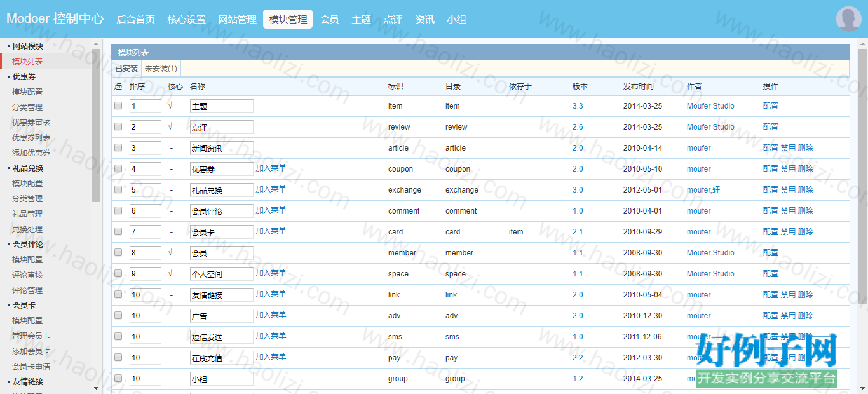
Task: Open 后台首页 in top navigation
Action: pyautogui.click(x=135, y=20)
